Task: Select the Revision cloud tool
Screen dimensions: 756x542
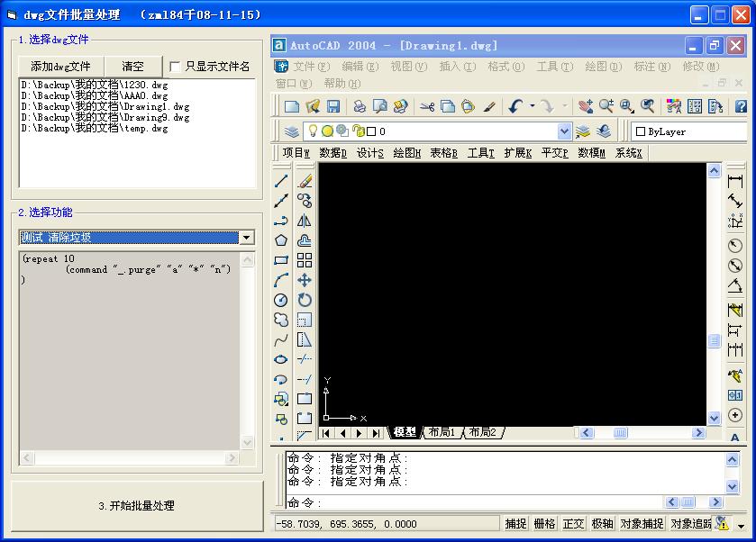Action: (x=281, y=320)
